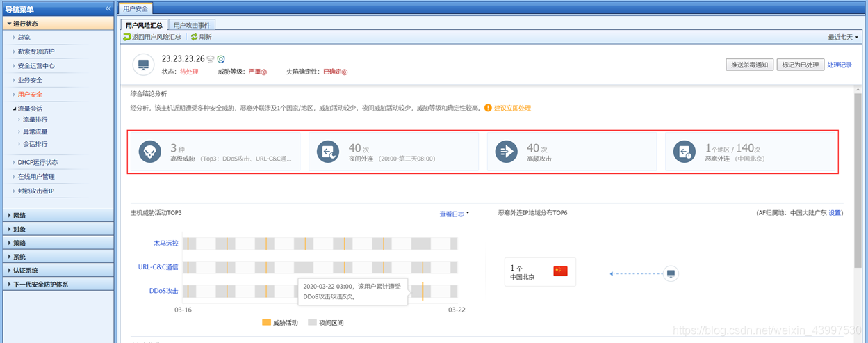The width and height of the screenshot is (868, 343).
Task: Collapse the 运行状态 section
Action: 57,24
